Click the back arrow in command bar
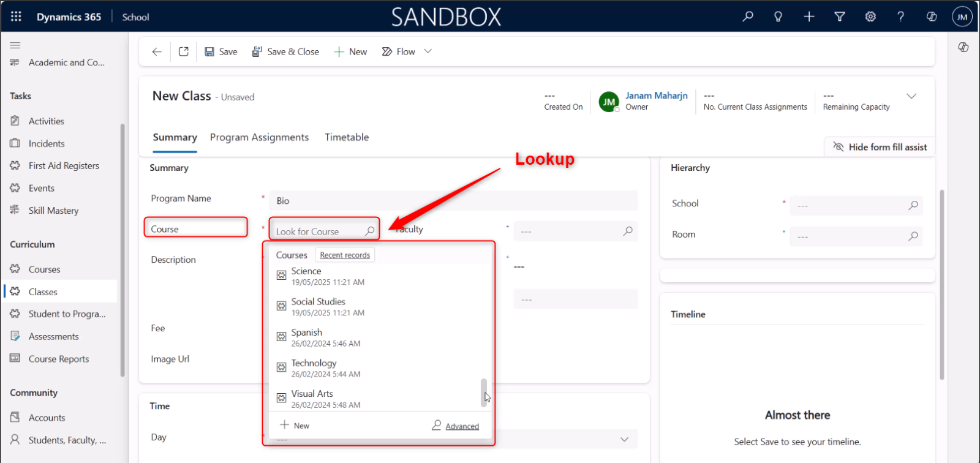980x463 pixels. (157, 52)
